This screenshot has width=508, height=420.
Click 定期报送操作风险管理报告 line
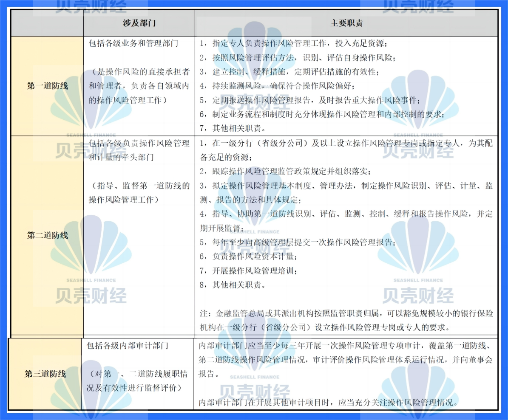pyautogui.click(x=310, y=100)
